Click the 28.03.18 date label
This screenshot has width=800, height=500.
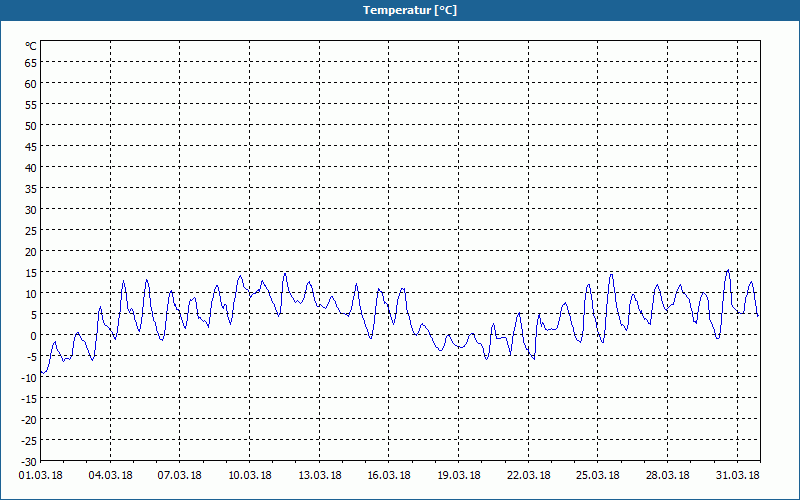click(667, 475)
